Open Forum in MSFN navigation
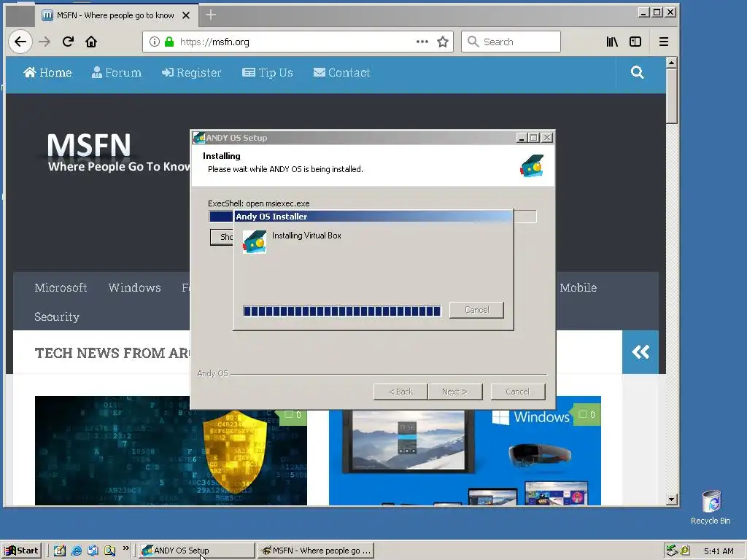Screen dimensions: 747x560 coord(117,72)
